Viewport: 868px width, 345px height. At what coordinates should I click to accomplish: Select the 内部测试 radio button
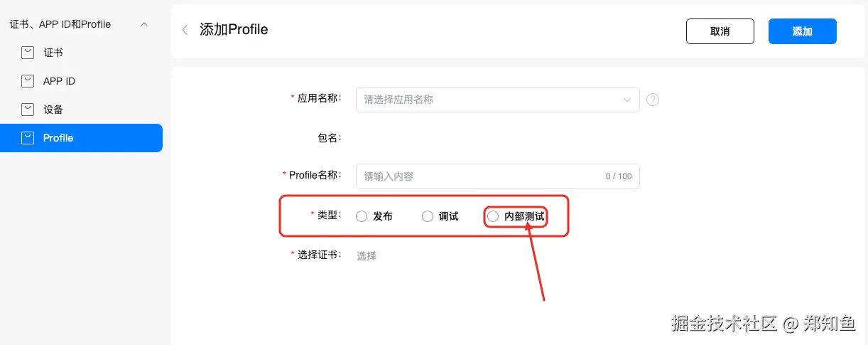[493, 216]
